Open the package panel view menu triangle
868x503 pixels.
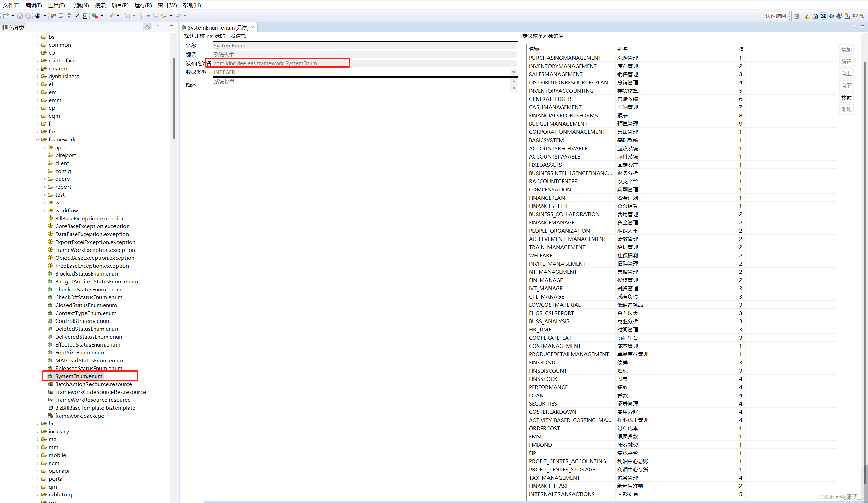[x=156, y=26]
